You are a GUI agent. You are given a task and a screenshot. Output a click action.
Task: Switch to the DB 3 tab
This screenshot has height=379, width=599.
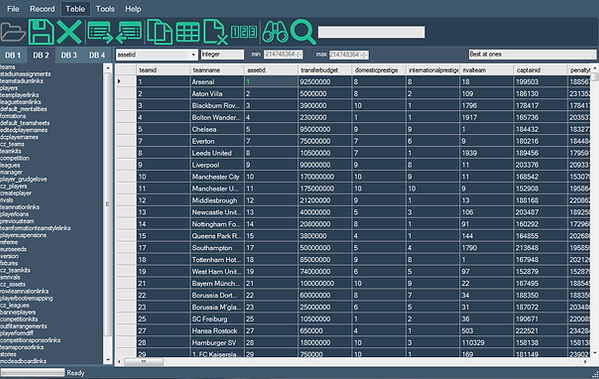point(69,55)
